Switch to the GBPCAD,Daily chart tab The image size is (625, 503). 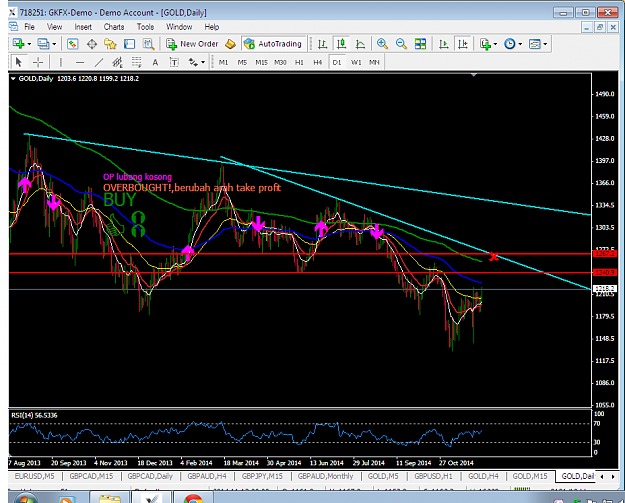[150, 476]
